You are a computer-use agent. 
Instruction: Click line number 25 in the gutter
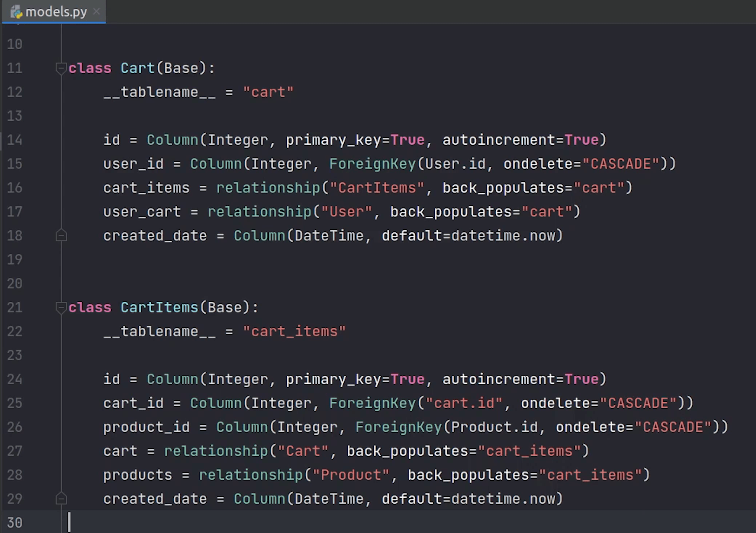click(15, 403)
